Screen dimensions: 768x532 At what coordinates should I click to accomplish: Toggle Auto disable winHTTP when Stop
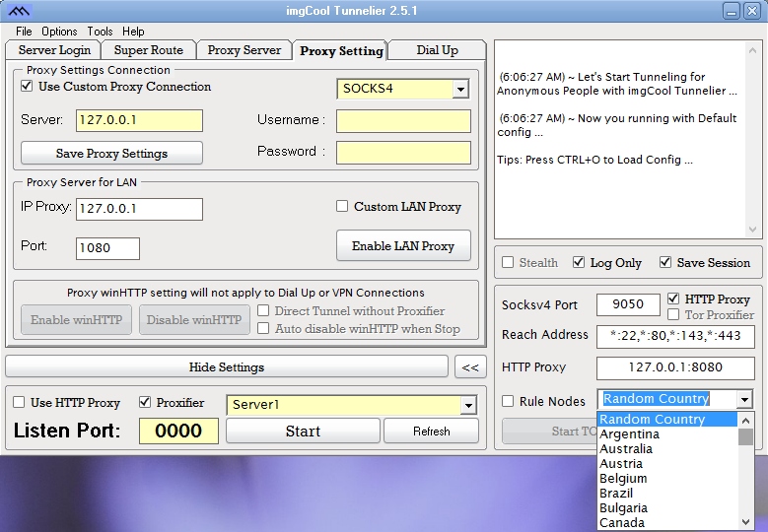tap(263, 328)
